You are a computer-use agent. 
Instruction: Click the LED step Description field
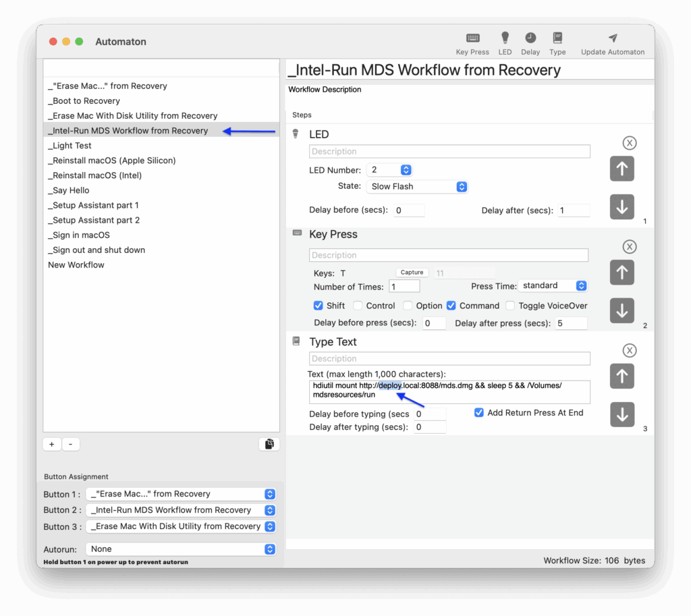[449, 152]
